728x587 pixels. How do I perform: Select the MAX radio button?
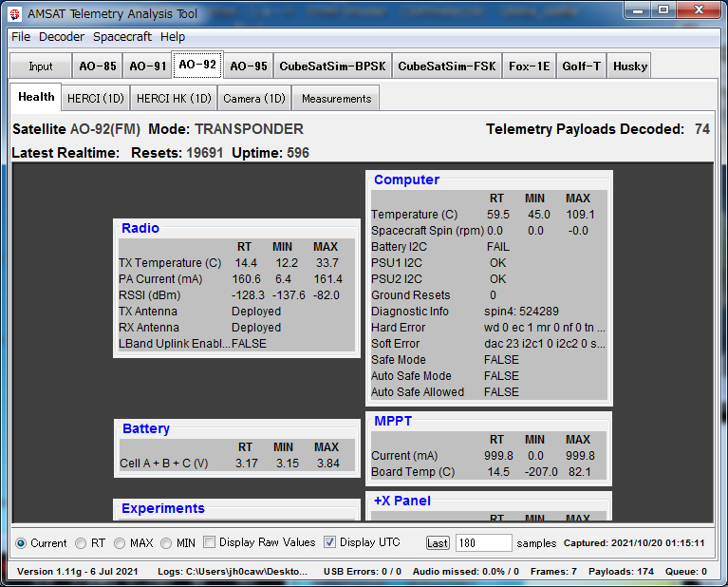[134, 543]
